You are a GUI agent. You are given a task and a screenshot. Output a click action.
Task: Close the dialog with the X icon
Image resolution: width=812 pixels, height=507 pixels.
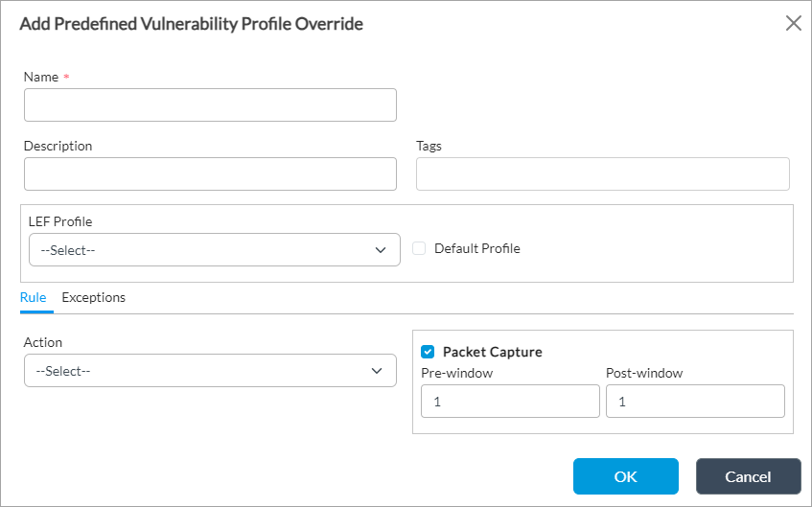tap(794, 24)
